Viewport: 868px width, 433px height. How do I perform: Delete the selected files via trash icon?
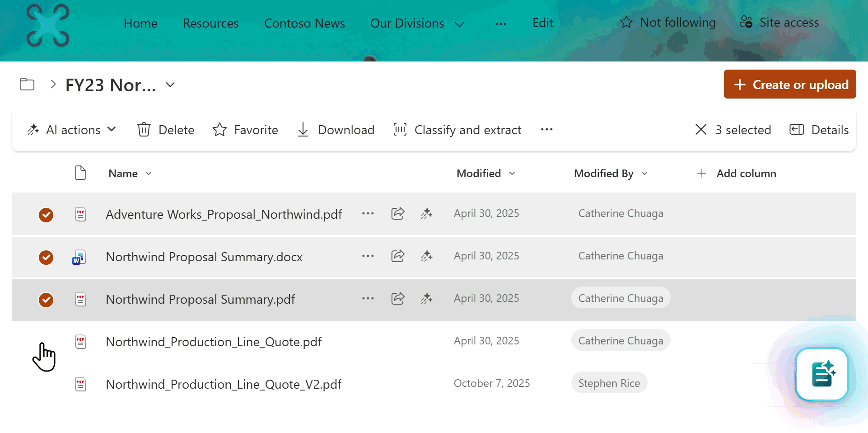pyautogui.click(x=165, y=130)
